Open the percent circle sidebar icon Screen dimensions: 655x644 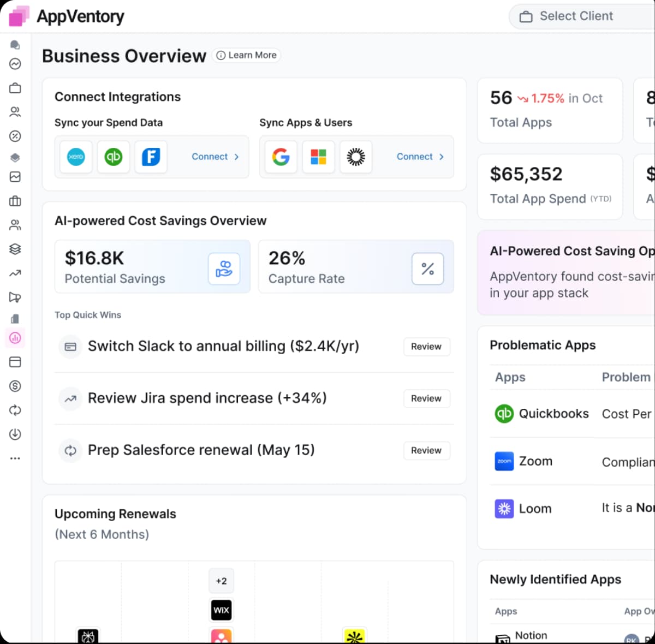click(x=15, y=136)
